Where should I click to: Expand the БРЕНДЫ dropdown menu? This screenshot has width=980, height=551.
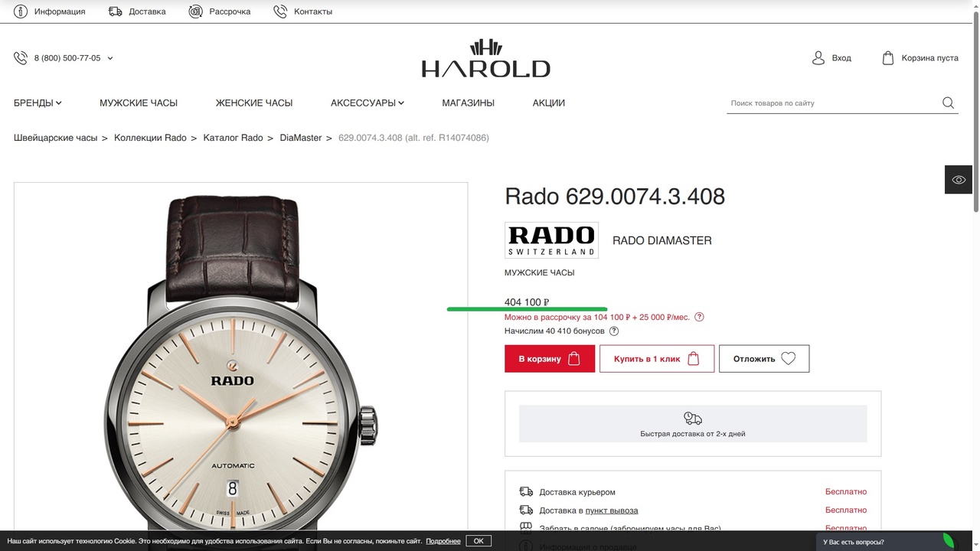pos(38,103)
